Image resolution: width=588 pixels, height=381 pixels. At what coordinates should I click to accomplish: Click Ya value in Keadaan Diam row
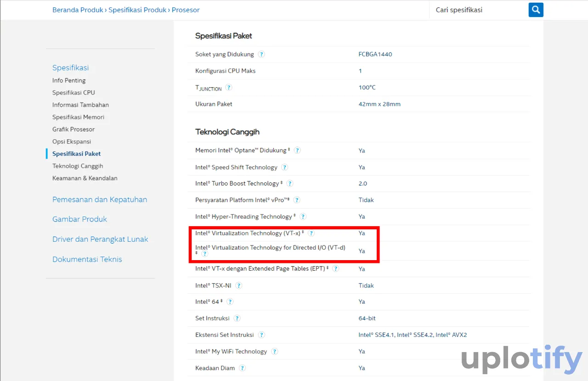tap(362, 368)
